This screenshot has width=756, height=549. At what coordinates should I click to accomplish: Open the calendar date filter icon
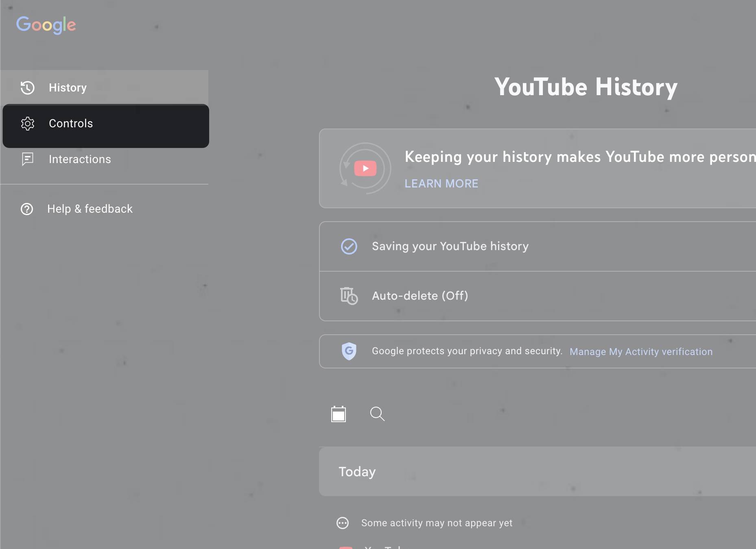[x=339, y=414]
